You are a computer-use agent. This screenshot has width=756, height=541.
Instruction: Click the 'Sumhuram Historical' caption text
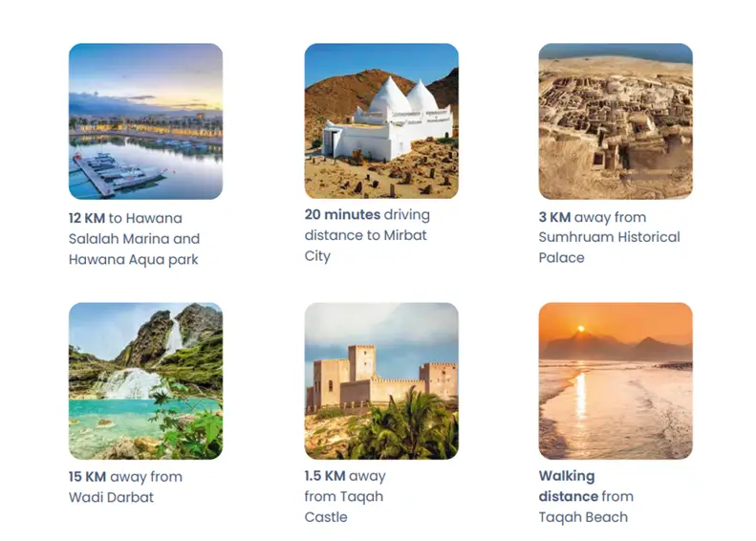tap(610, 237)
